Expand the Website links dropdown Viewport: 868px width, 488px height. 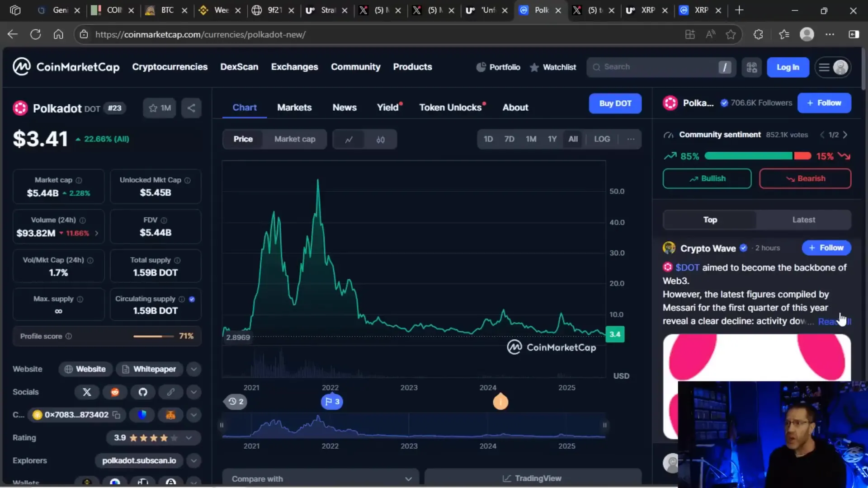[193, 369]
